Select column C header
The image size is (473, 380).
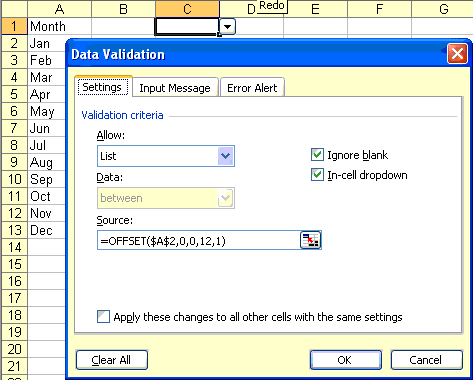187,9
